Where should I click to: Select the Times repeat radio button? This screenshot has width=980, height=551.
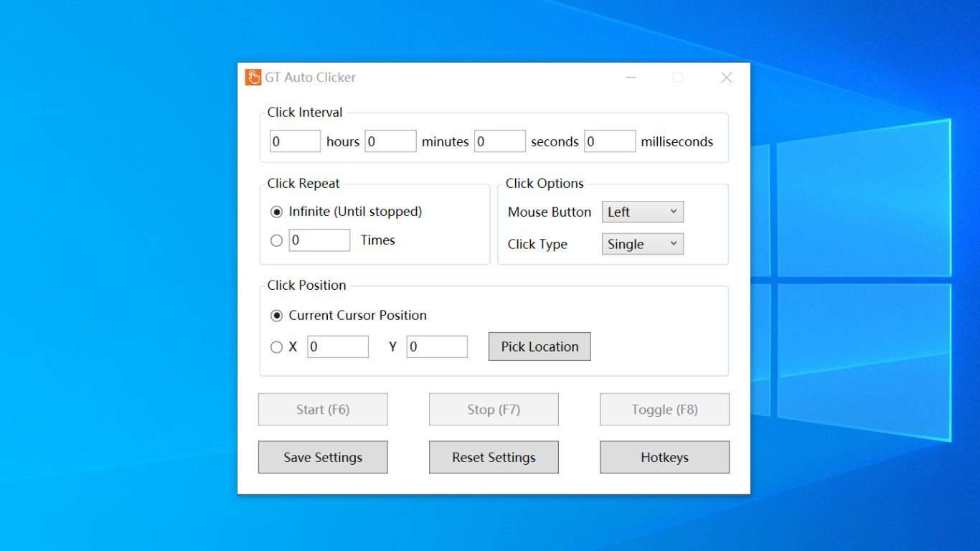(276, 240)
